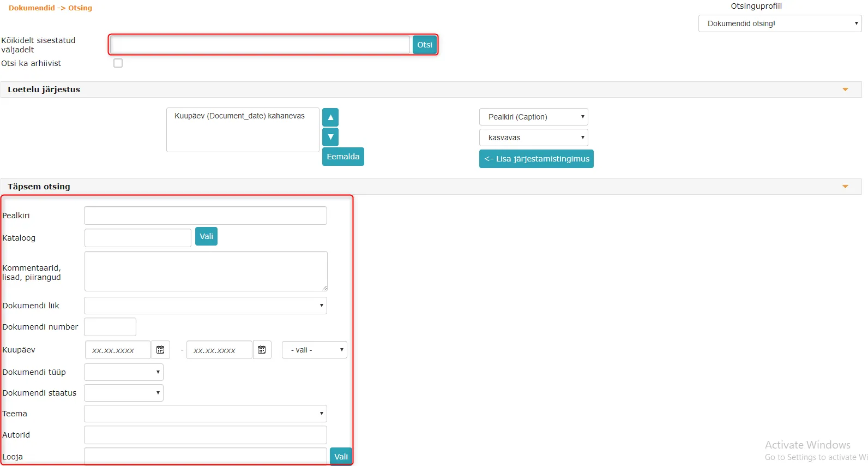The height and width of the screenshot is (466, 868).
Task: Open calendar picker for start Kuupäev
Action: 160,350
